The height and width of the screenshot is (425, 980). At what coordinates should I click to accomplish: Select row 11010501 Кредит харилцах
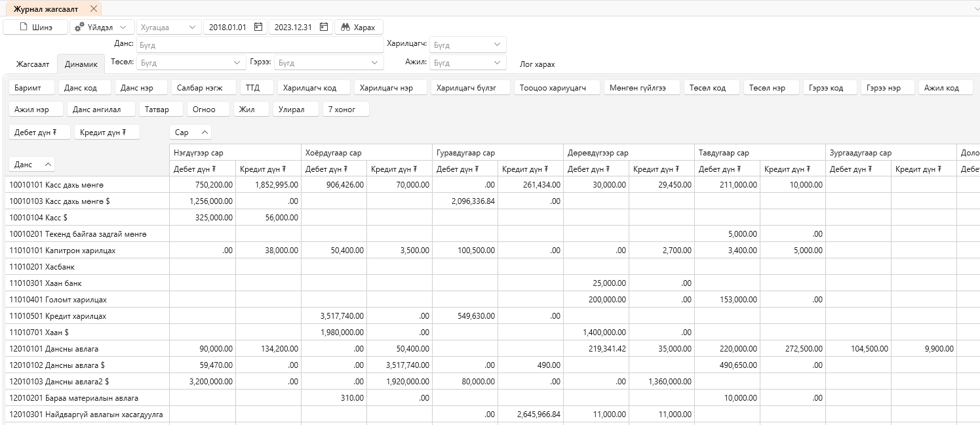(88, 316)
